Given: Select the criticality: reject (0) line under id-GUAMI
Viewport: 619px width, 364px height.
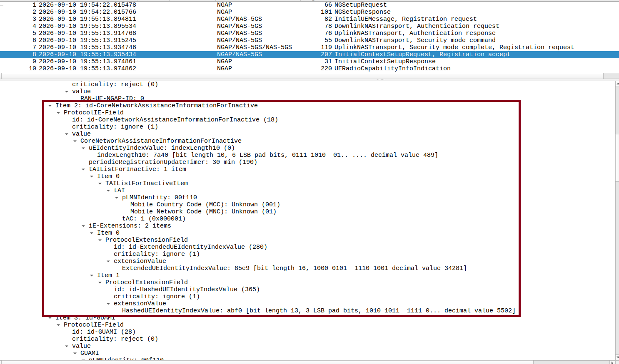Looking at the screenshot, I should point(115,339).
